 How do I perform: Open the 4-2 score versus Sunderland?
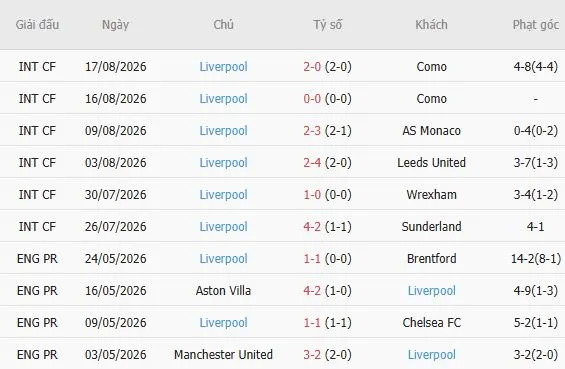pos(312,227)
